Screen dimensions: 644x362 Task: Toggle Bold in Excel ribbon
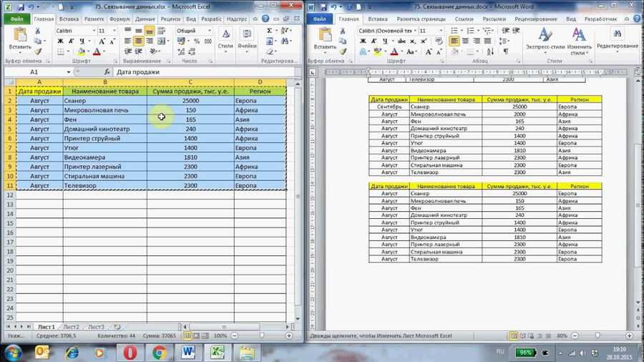(x=60, y=41)
